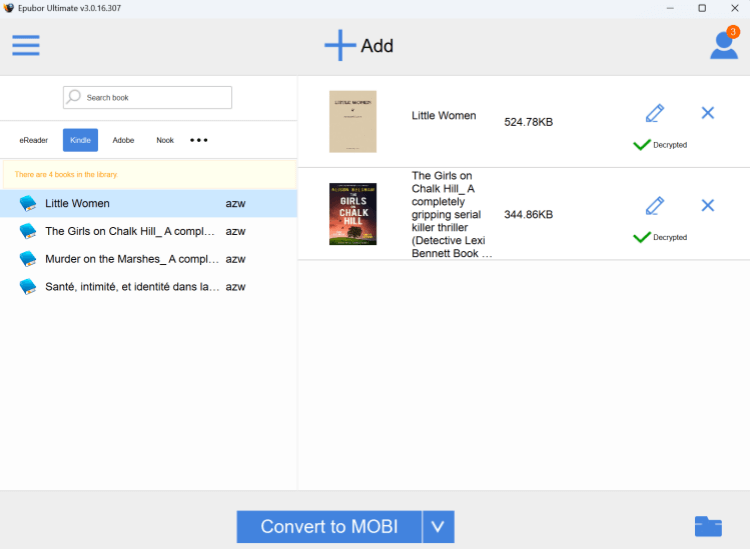Edit metadata for Girls on Chalk Hill
750x549 pixels.
pyautogui.click(x=655, y=206)
